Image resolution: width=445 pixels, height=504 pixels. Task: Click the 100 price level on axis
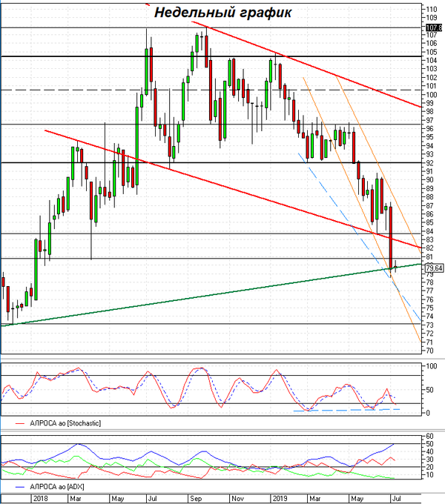pyautogui.click(x=432, y=95)
